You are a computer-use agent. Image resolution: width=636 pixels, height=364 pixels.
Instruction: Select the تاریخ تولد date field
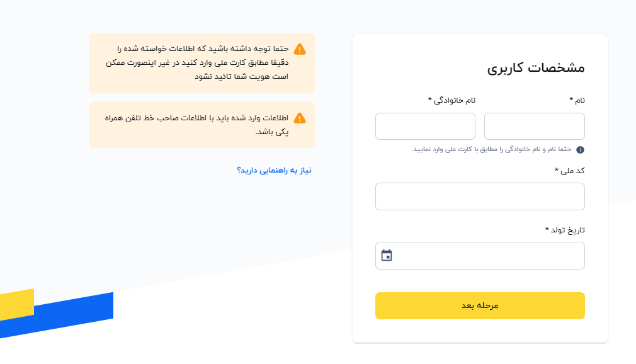point(480,256)
